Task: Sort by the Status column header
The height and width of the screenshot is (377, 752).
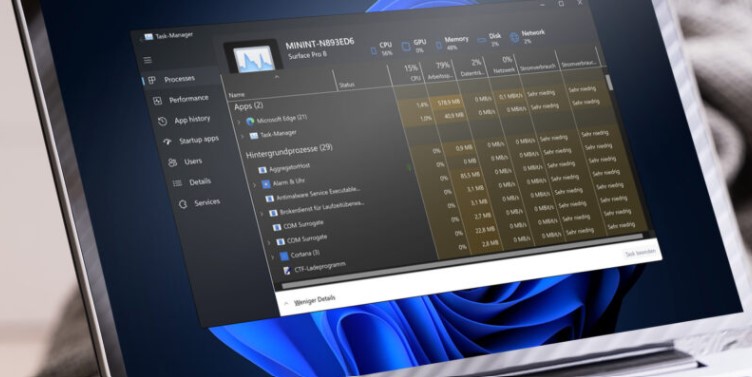Action: pos(346,85)
